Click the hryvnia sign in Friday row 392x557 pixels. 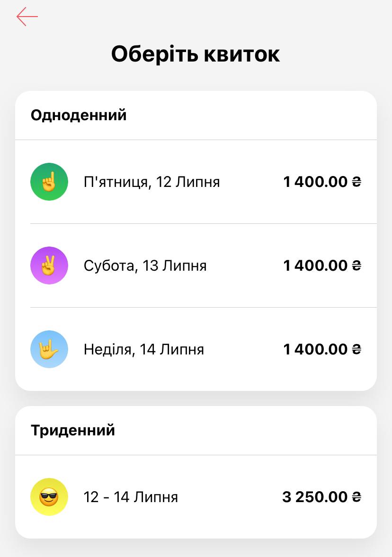coord(356,182)
